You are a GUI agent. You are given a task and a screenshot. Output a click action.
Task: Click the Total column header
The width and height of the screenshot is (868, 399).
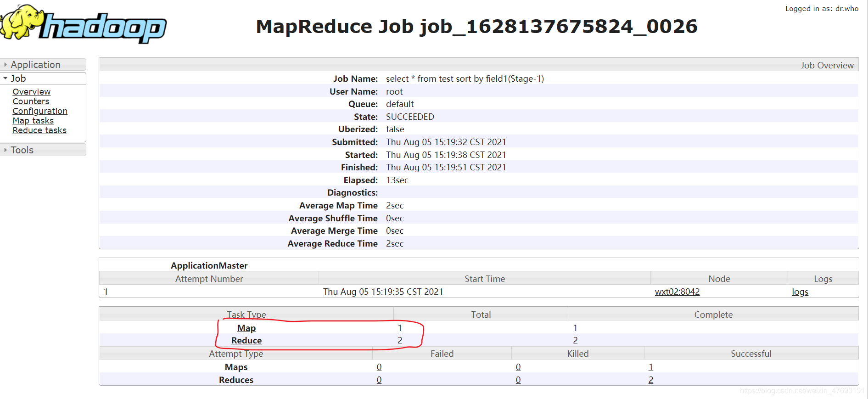[x=481, y=315]
